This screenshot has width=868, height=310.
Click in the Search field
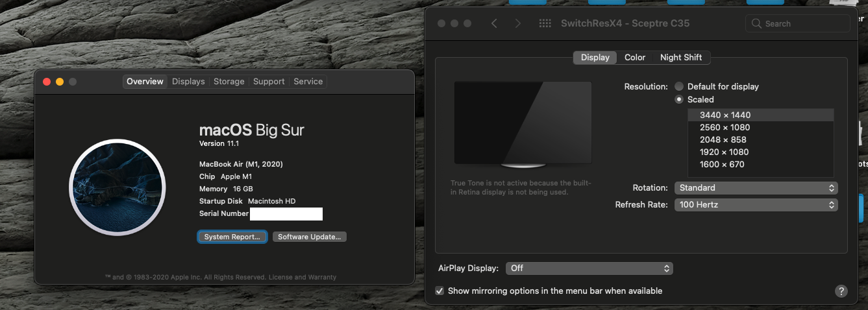click(798, 23)
